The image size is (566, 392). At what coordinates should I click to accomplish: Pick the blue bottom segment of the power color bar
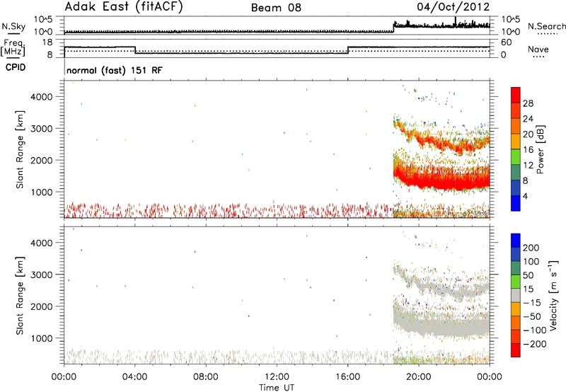click(x=516, y=203)
